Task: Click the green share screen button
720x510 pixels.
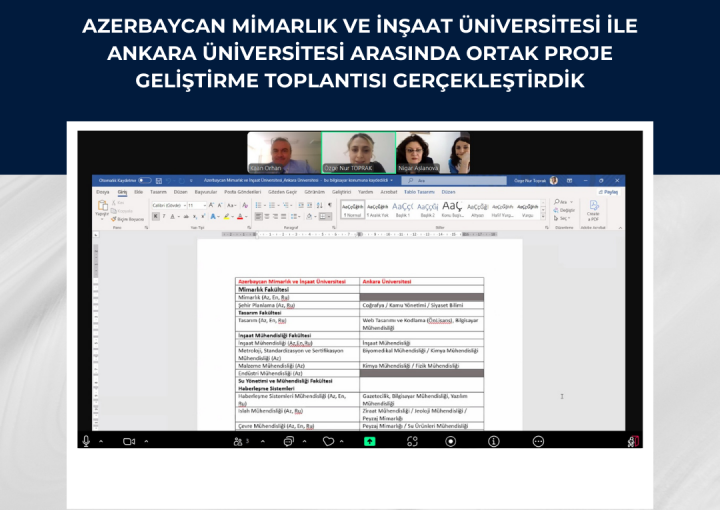Action: (370, 442)
